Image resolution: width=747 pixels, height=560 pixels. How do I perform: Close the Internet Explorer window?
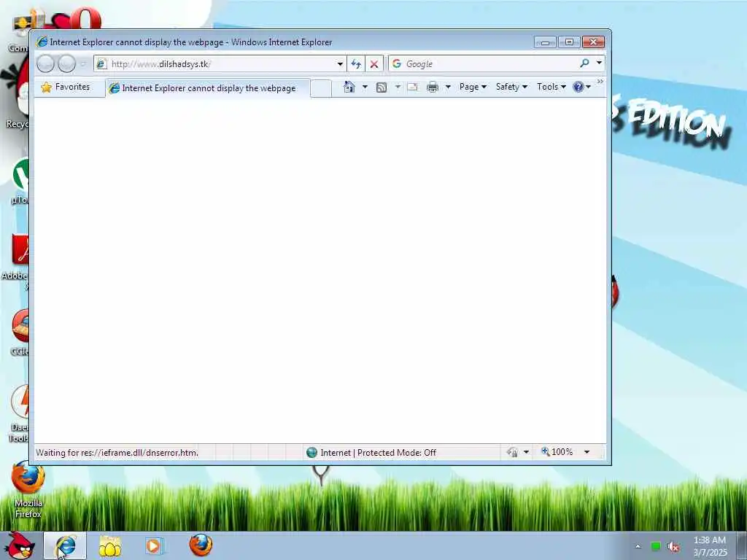point(594,42)
